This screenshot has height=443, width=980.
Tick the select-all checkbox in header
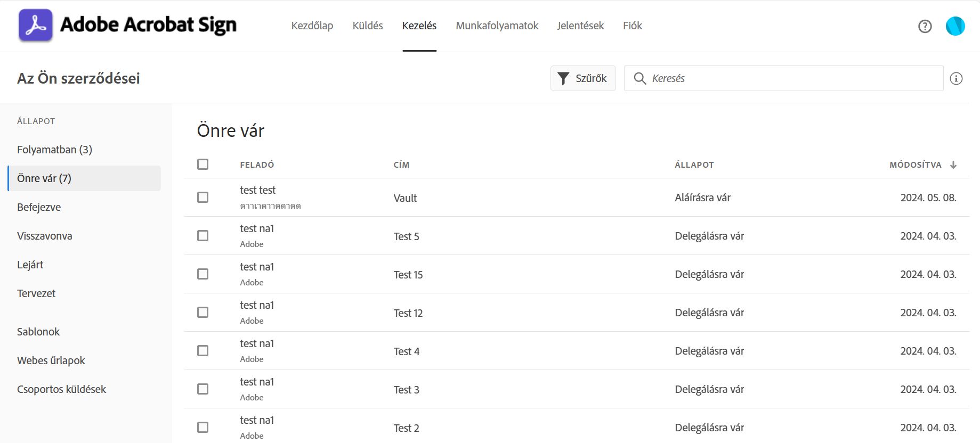tap(203, 165)
